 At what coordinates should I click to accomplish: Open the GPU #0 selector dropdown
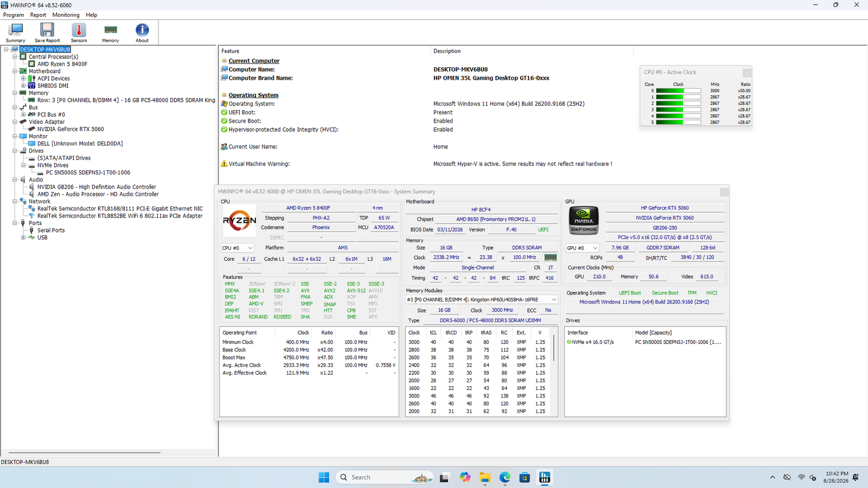coord(582,248)
